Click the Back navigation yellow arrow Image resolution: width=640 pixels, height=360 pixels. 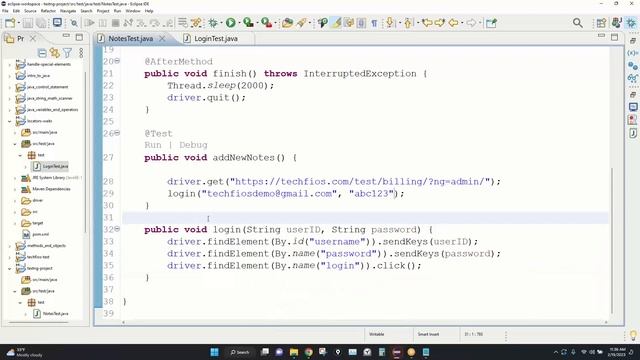coord(453,23)
